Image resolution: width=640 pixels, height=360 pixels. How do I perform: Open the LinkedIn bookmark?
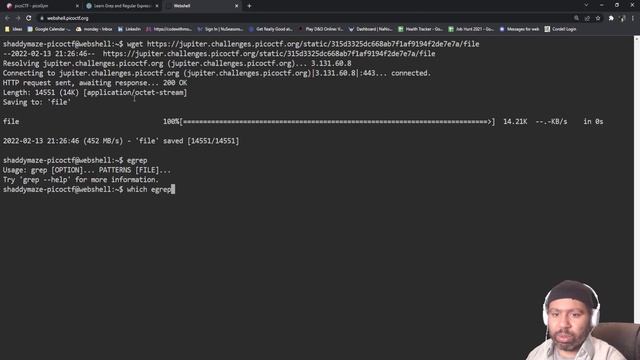click(129, 29)
